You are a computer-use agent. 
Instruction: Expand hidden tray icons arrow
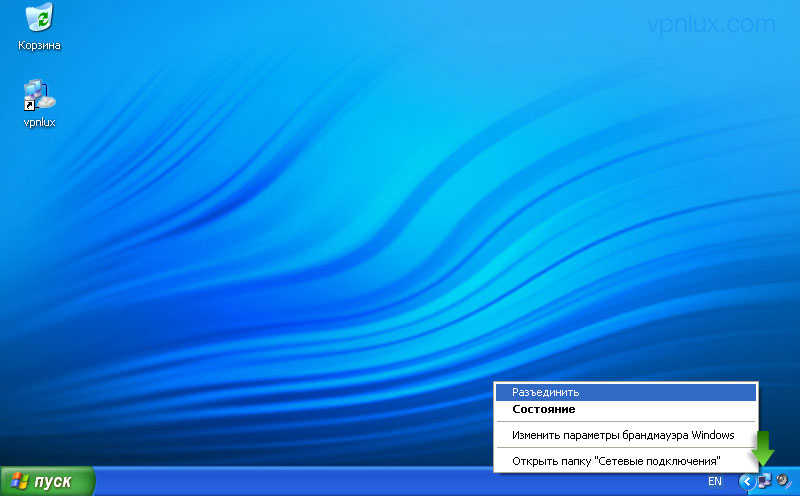pyautogui.click(x=746, y=481)
